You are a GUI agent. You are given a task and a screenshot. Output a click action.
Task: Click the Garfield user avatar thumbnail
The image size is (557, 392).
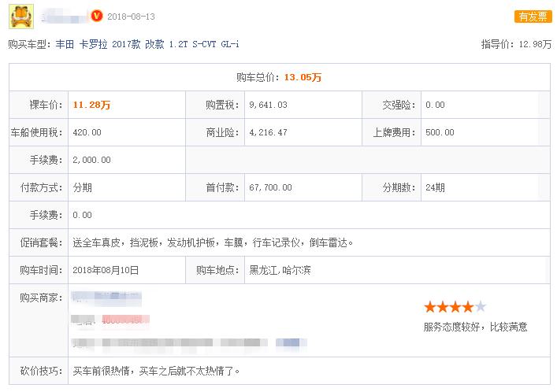(x=21, y=17)
